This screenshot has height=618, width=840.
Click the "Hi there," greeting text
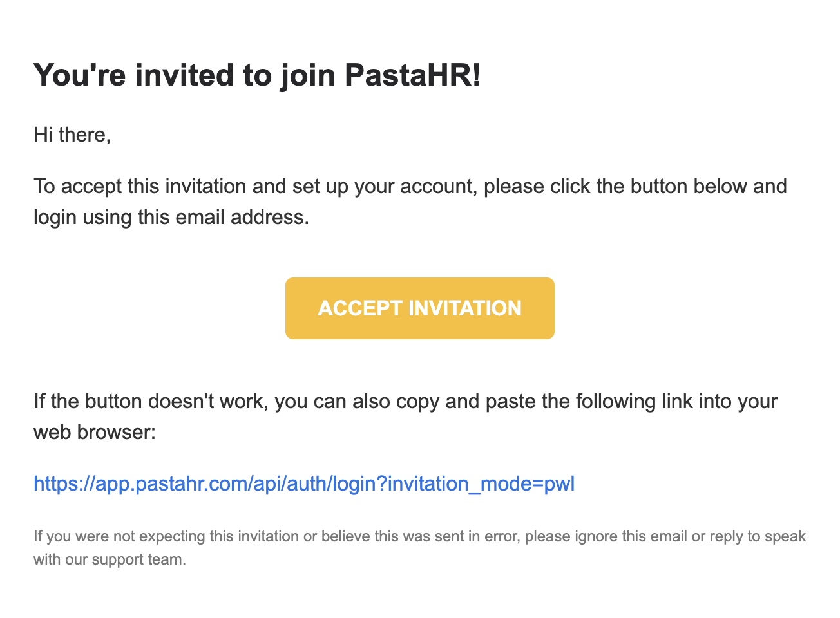tap(72, 135)
